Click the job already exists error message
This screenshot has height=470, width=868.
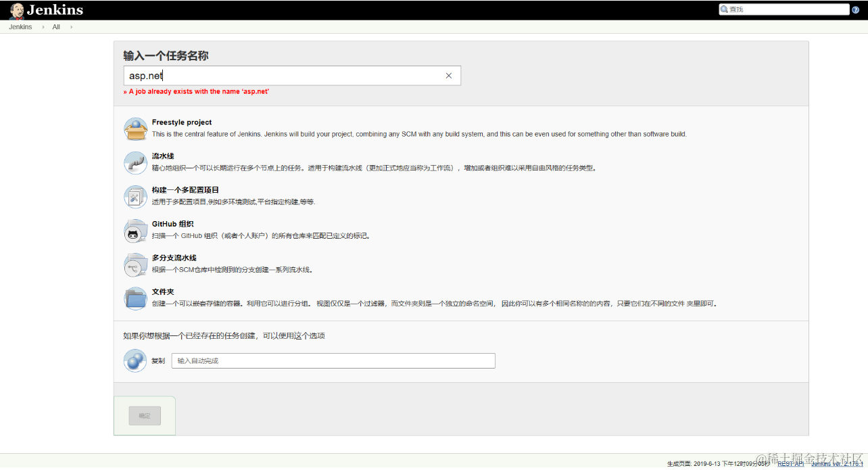pos(196,91)
